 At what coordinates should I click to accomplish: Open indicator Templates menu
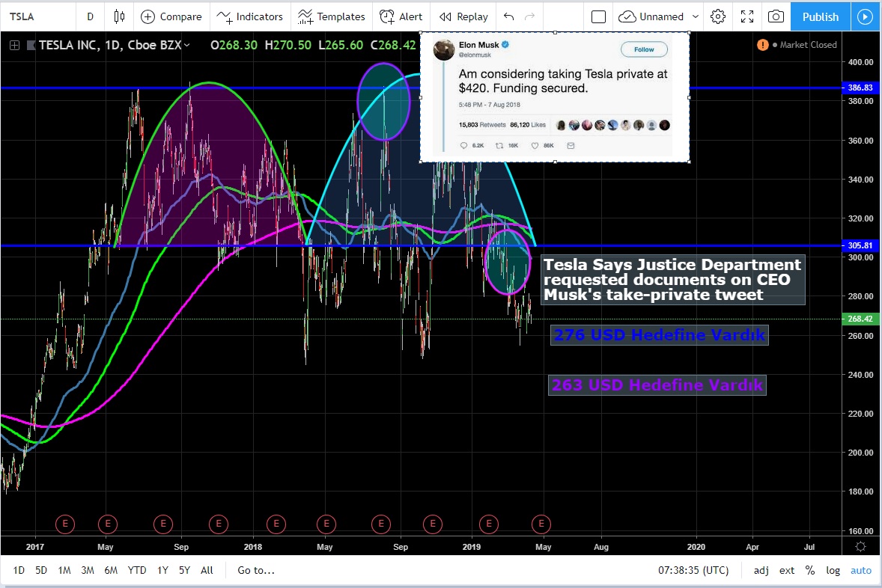[332, 16]
